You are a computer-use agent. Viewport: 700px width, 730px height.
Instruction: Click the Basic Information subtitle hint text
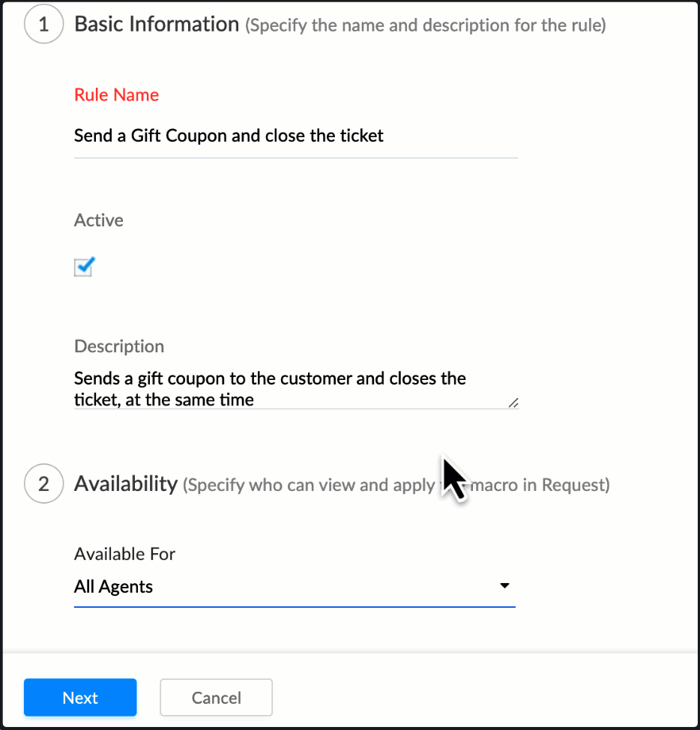coord(426,25)
